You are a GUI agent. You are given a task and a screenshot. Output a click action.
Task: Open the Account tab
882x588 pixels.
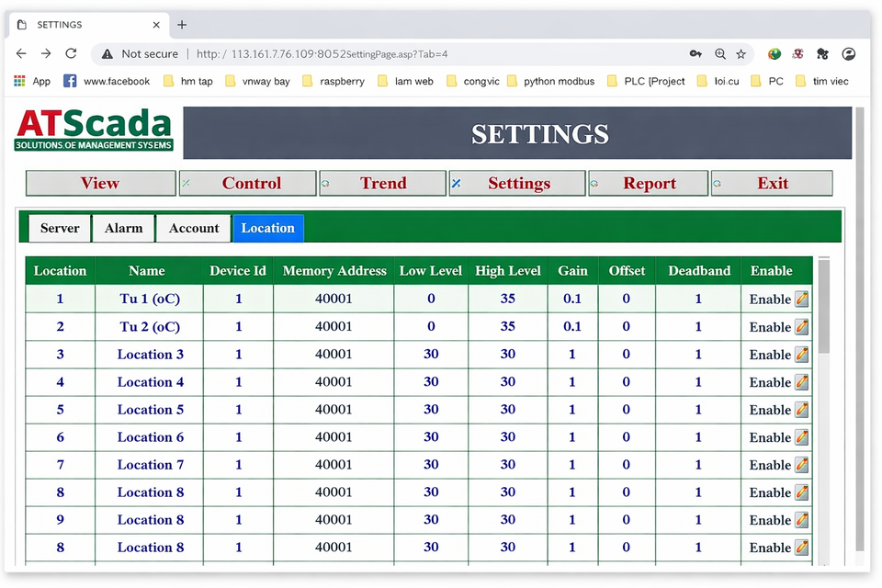pyautogui.click(x=194, y=228)
